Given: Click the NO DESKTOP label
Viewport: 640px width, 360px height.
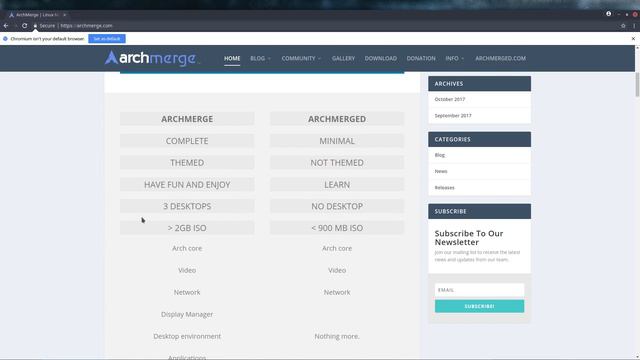Looking at the screenshot, I should [337, 206].
